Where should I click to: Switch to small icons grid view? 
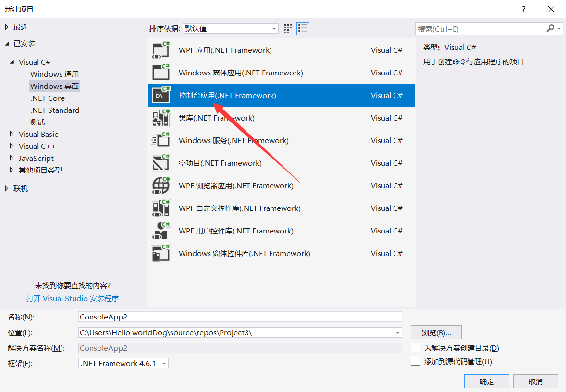(288, 28)
